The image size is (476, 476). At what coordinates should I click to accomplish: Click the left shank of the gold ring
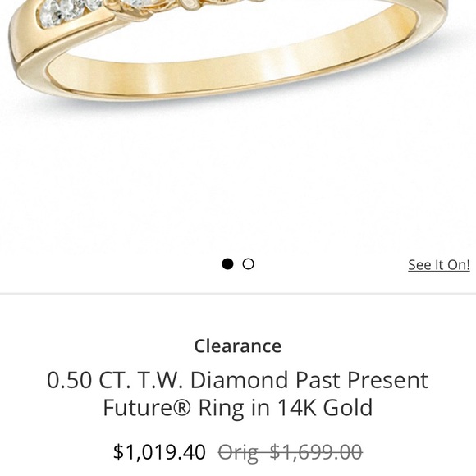coord(27,45)
